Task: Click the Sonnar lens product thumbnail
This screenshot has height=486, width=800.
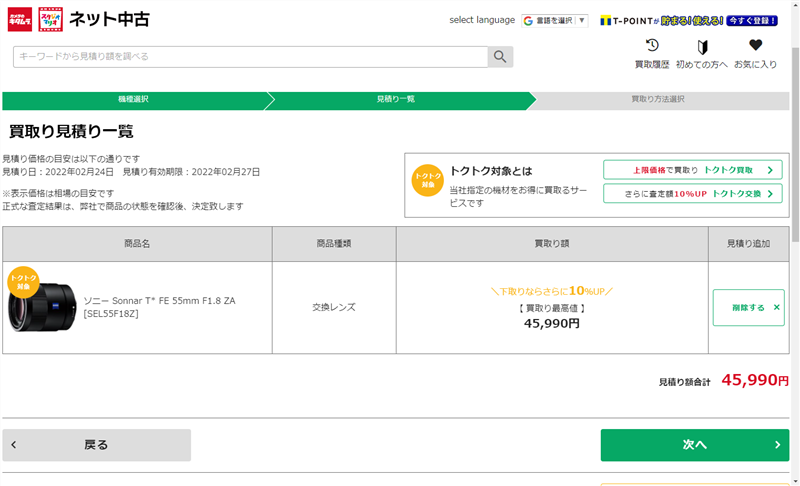Action: [43, 306]
